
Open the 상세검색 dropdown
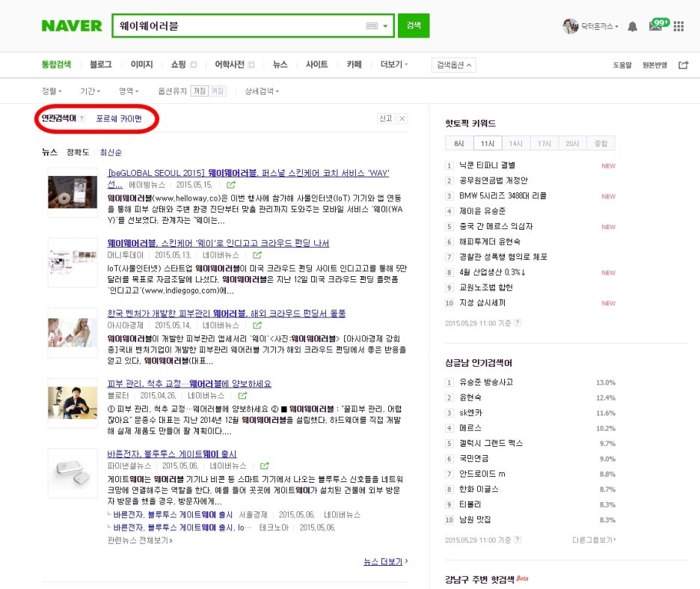pyautogui.click(x=262, y=91)
